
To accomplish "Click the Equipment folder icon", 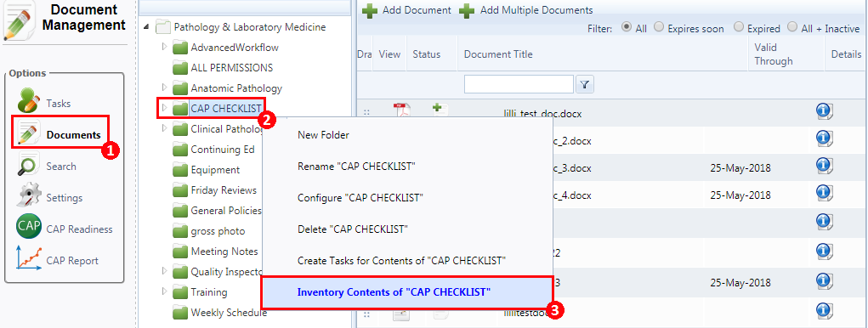I will point(180,170).
